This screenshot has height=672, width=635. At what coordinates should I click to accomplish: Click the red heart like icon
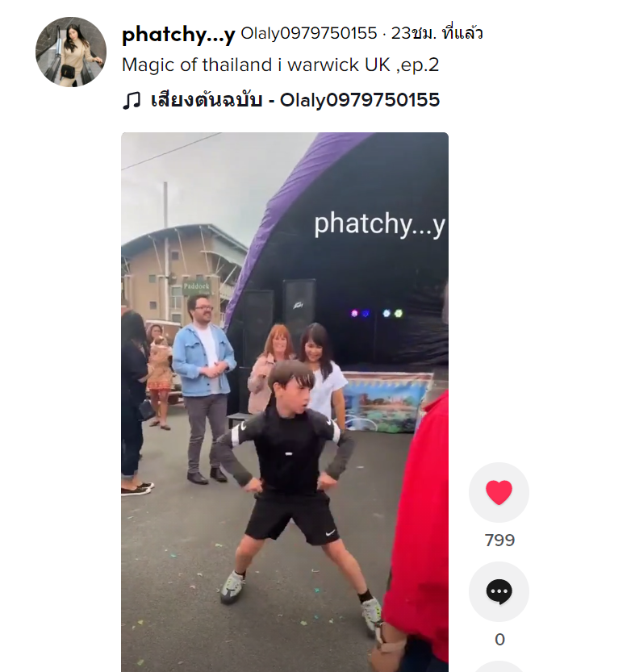point(499,492)
